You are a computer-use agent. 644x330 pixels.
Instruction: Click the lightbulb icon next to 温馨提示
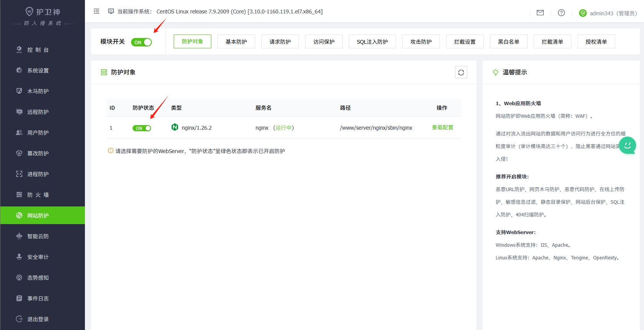coord(496,72)
